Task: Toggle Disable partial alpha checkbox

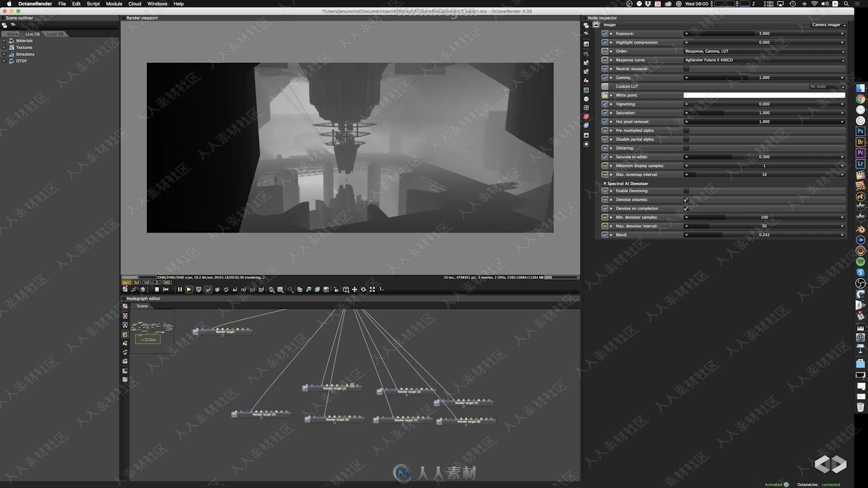Action: (x=686, y=139)
